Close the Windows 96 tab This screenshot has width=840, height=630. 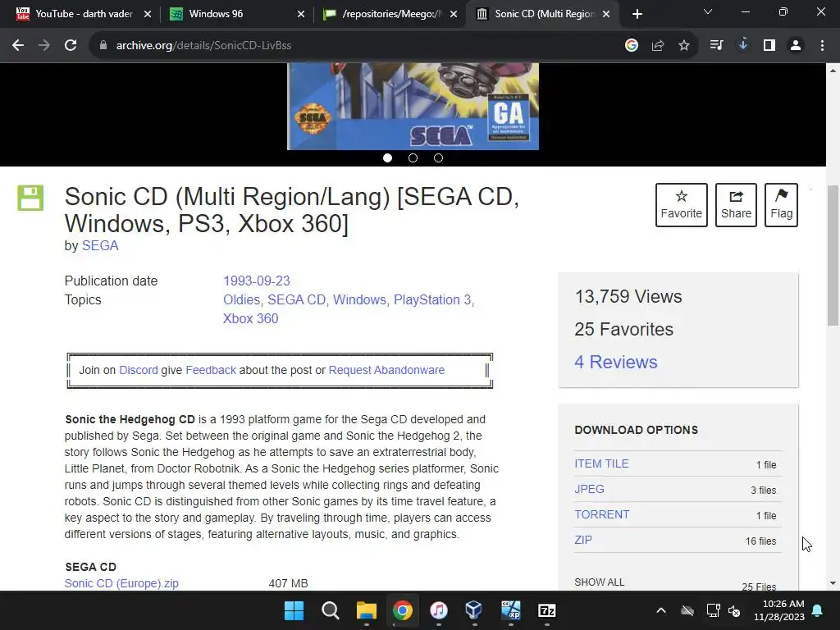click(x=301, y=15)
